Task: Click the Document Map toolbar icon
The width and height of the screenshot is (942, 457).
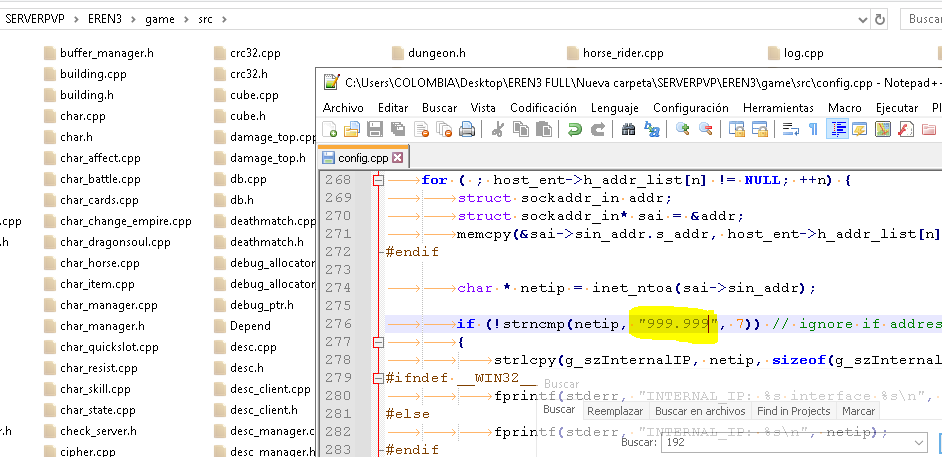Action: click(x=883, y=129)
